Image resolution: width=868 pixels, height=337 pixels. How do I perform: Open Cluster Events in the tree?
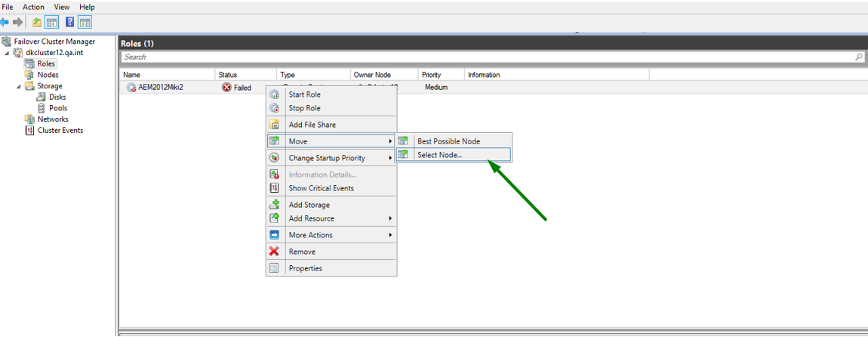[60, 130]
